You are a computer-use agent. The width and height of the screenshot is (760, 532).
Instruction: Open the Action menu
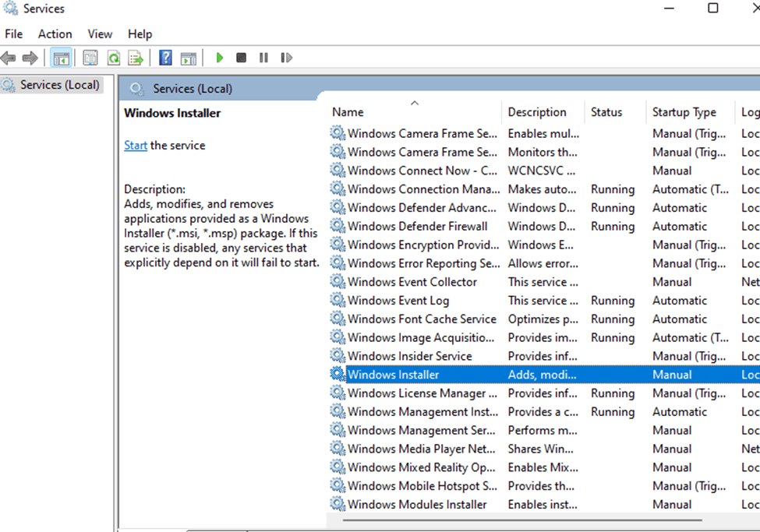coord(55,33)
